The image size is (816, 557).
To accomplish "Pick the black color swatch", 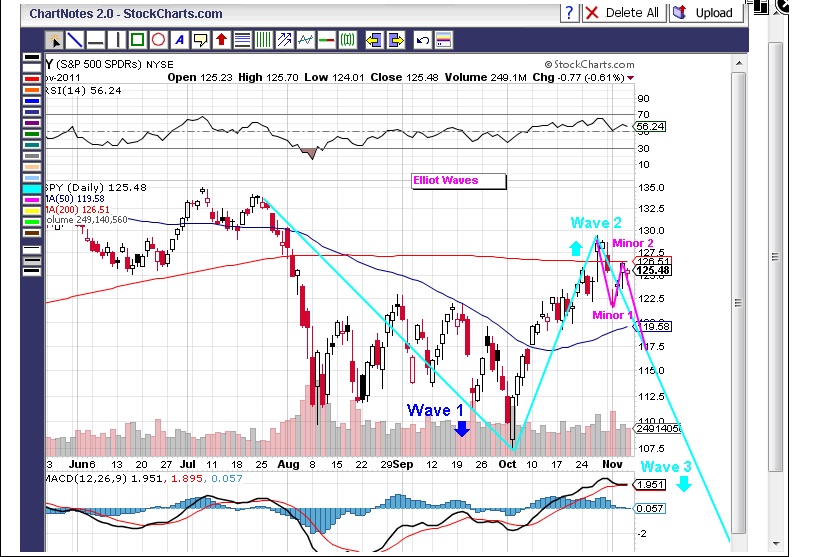I will click(x=32, y=57).
